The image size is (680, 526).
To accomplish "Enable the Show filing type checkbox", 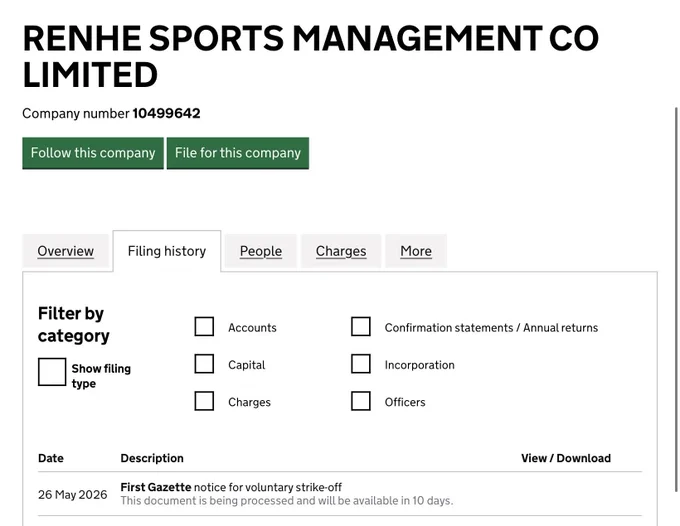I will click(x=52, y=372).
